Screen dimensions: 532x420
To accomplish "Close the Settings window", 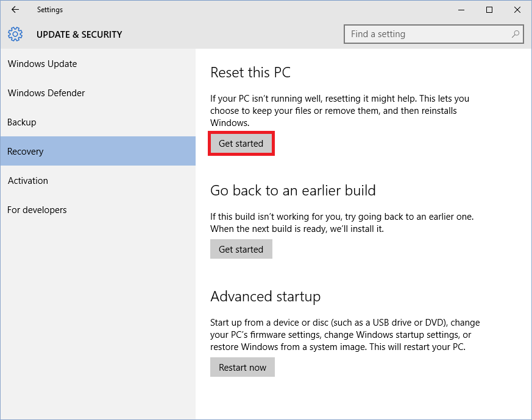I will point(517,10).
